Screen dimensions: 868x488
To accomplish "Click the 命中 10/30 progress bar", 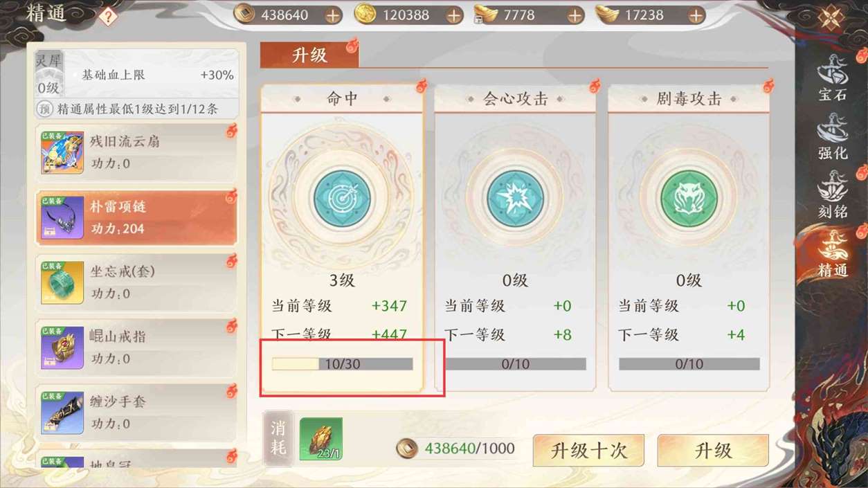I will click(x=342, y=364).
